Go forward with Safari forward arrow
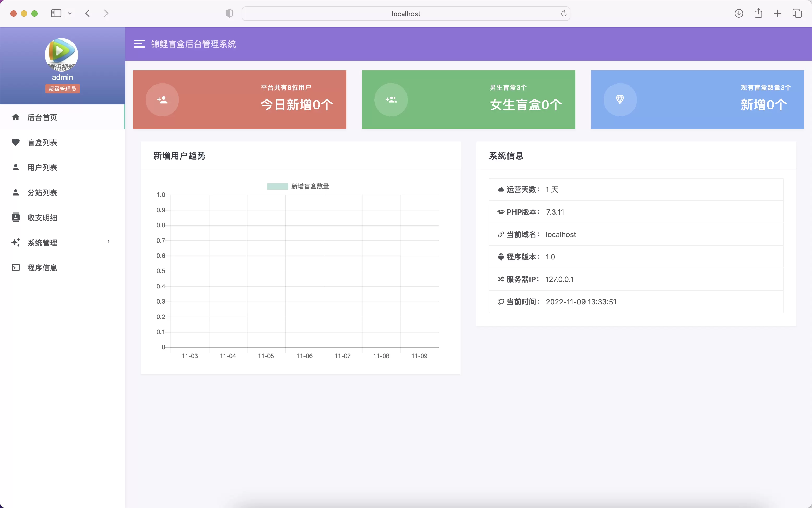 click(x=106, y=13)
